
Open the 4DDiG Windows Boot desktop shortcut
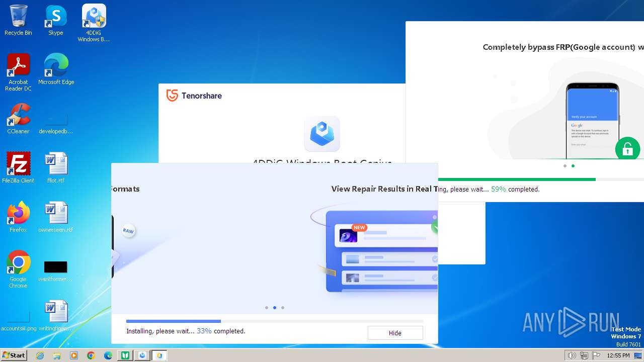click(x=94, y=23)
